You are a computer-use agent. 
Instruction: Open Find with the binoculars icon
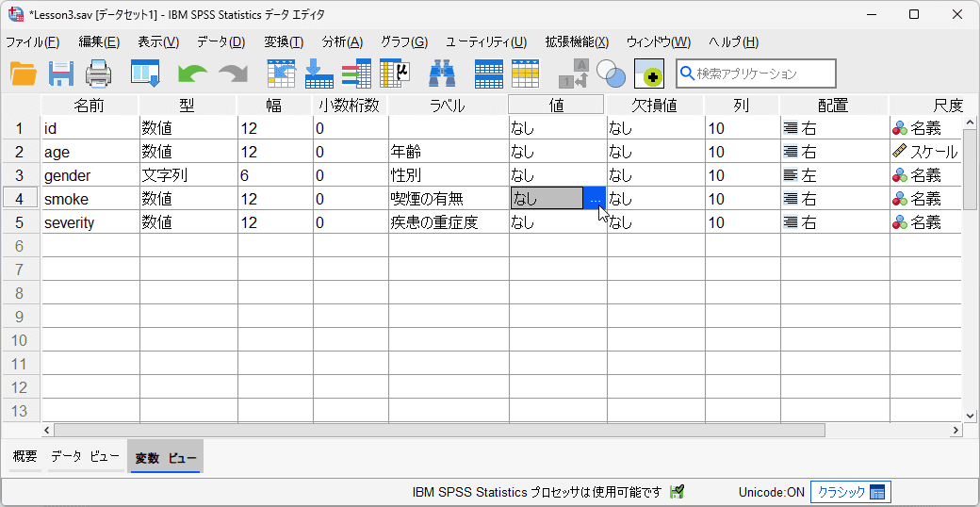[x=442, y=74]
